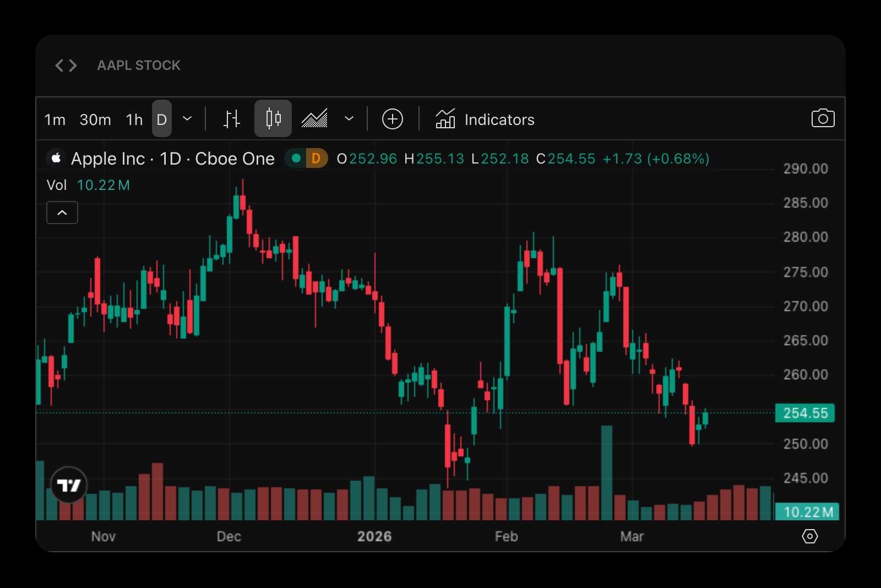Open the compare symbol plus icon
Viewport: 881px width, 588px height.
click(392, 118)
